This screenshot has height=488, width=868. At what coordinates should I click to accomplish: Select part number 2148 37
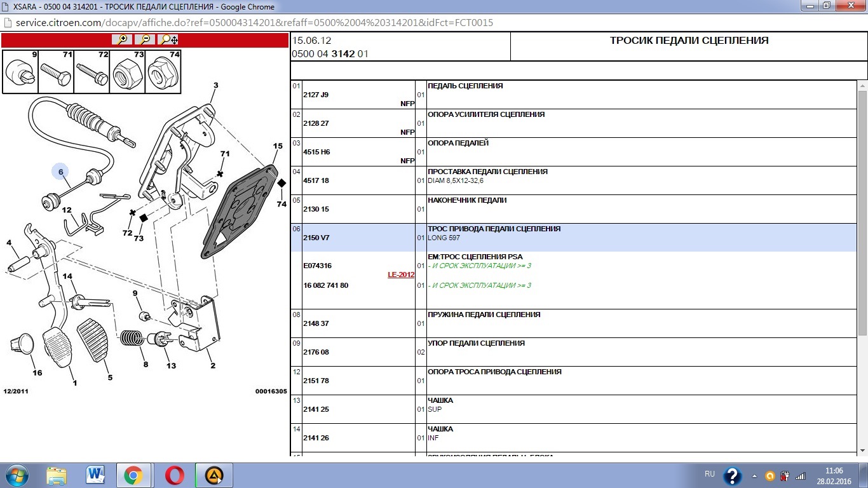pos(316,323)
